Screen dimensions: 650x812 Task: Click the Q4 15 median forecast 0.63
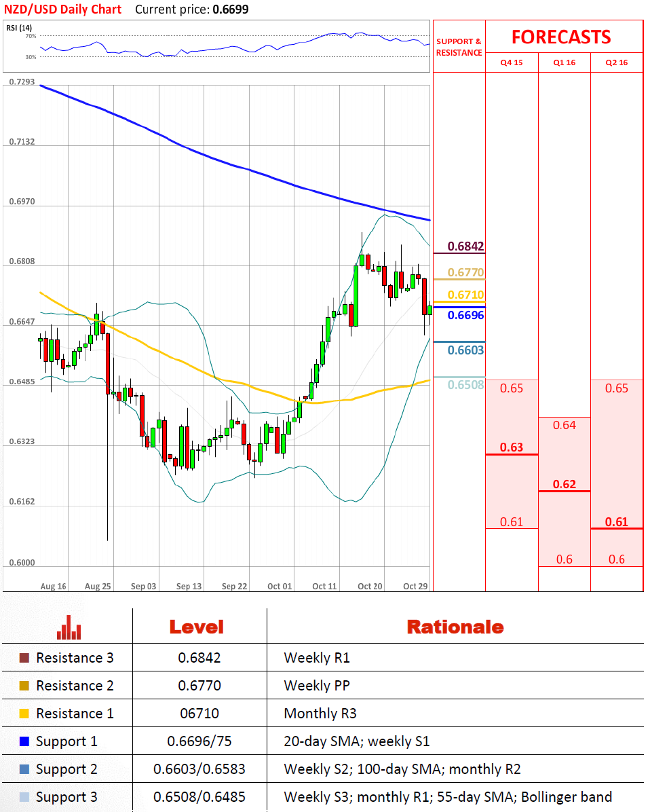pyautogui.click(x=512, y=447)
